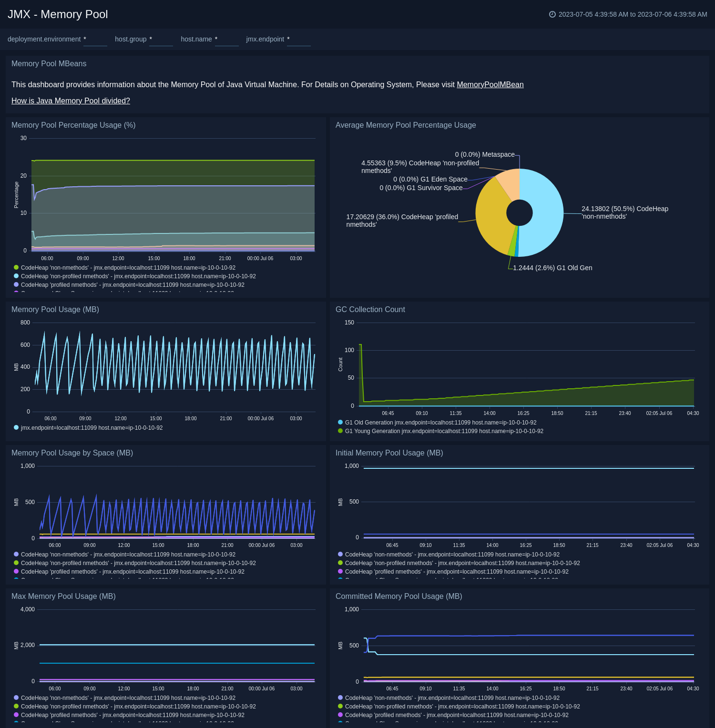Click the 'Memory Pool Usage by Space (MB)' title

[x=72, y=453]
